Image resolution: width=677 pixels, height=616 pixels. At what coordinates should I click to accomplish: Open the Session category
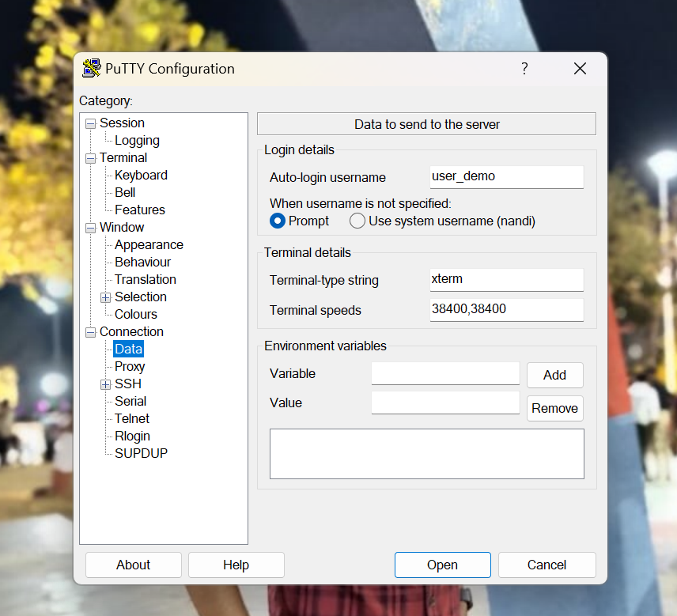coord(122,123)
